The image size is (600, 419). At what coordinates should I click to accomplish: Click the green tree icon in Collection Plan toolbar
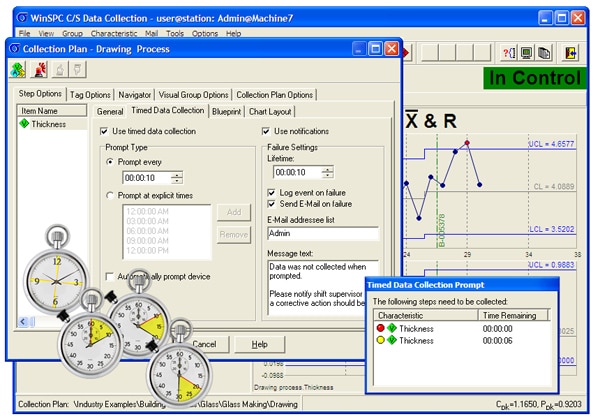click(19, 68)
